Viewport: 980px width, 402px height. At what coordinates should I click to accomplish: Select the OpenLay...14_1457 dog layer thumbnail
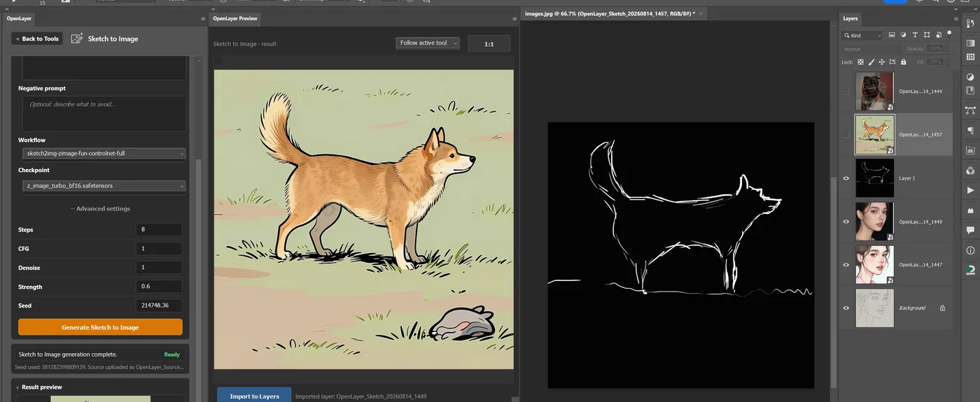pos(875,134)
